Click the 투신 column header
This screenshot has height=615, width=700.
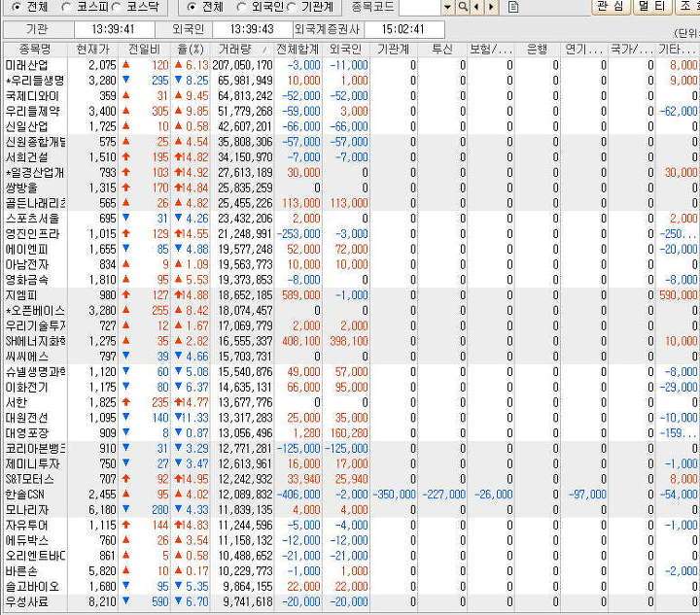(442, 49)
